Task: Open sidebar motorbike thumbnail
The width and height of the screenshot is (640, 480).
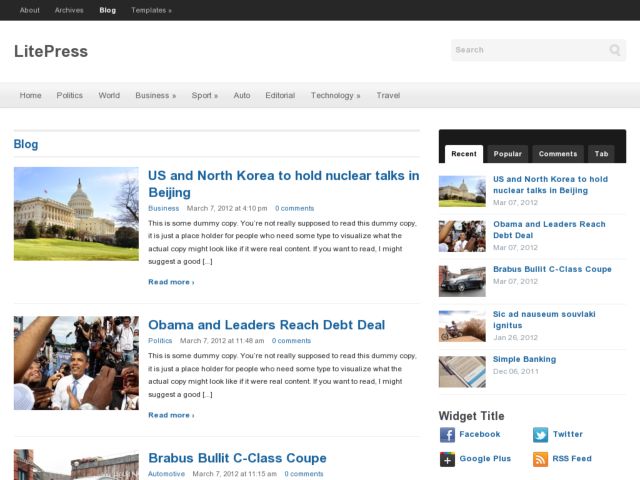Action: pyautogui.click(x=462, y=326)
